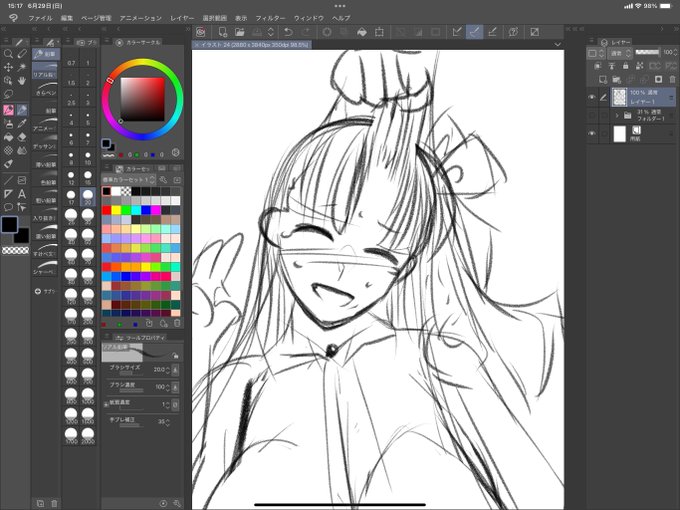Click the Fill command bucket in command bar

362,32
